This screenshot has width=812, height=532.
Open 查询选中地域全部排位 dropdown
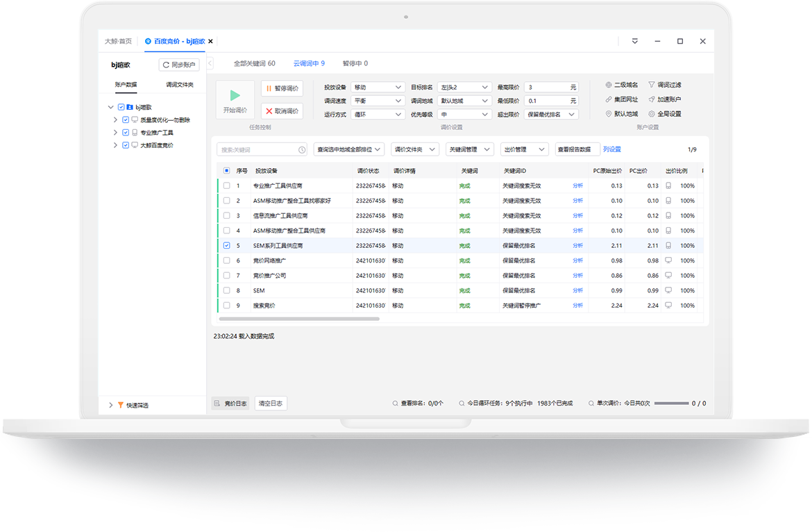pyautogui.click(x=349, y=150)
